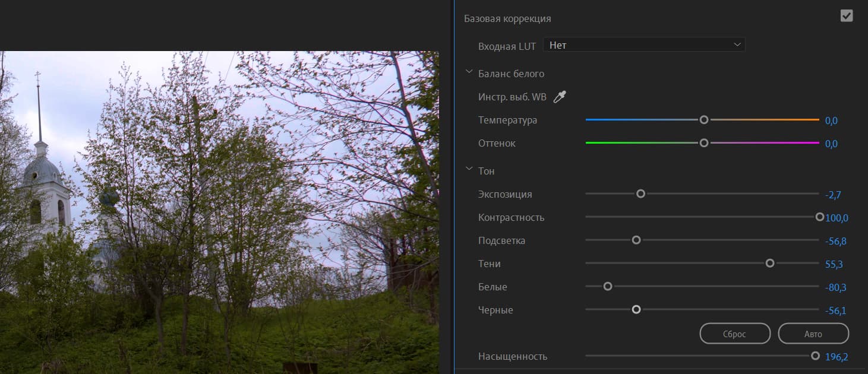Click the video preview image
The width and height of the screenshot is (868, 374).
(219, 212)
